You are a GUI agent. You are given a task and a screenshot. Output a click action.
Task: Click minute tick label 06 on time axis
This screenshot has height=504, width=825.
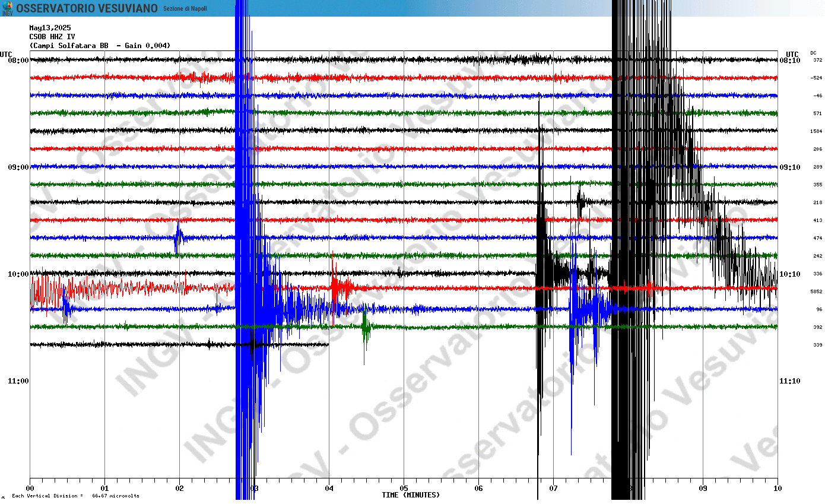pyautogui.click(x=478, y=489)
